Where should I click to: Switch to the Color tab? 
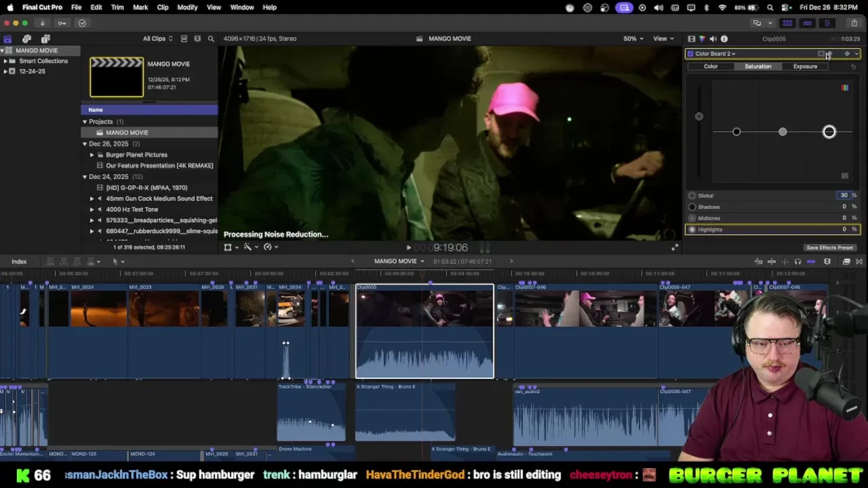(711, 66)
